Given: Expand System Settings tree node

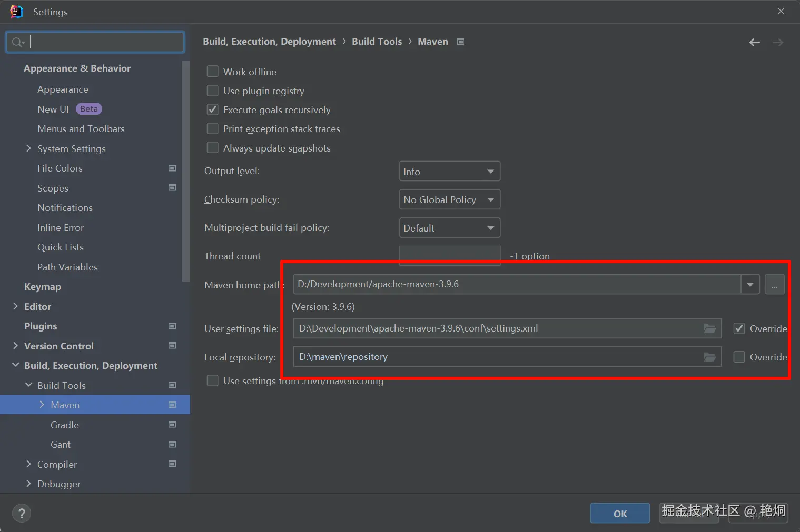Looking at the screenshot, I should (28, 149).
